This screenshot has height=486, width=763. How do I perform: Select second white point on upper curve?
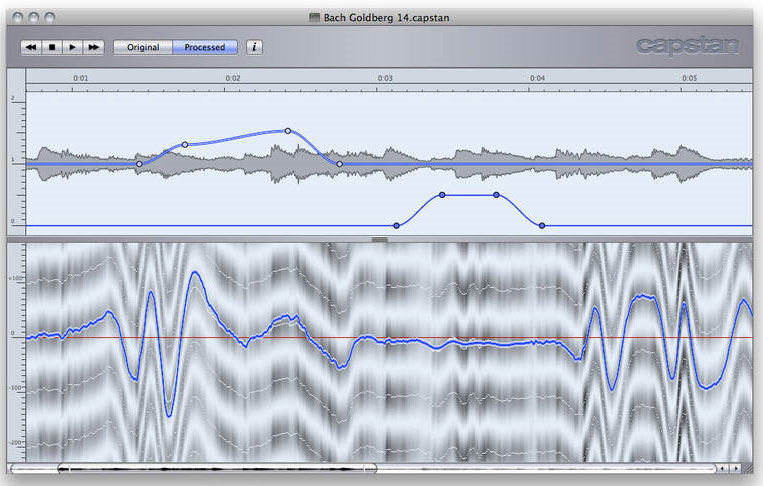click(185, 144)
